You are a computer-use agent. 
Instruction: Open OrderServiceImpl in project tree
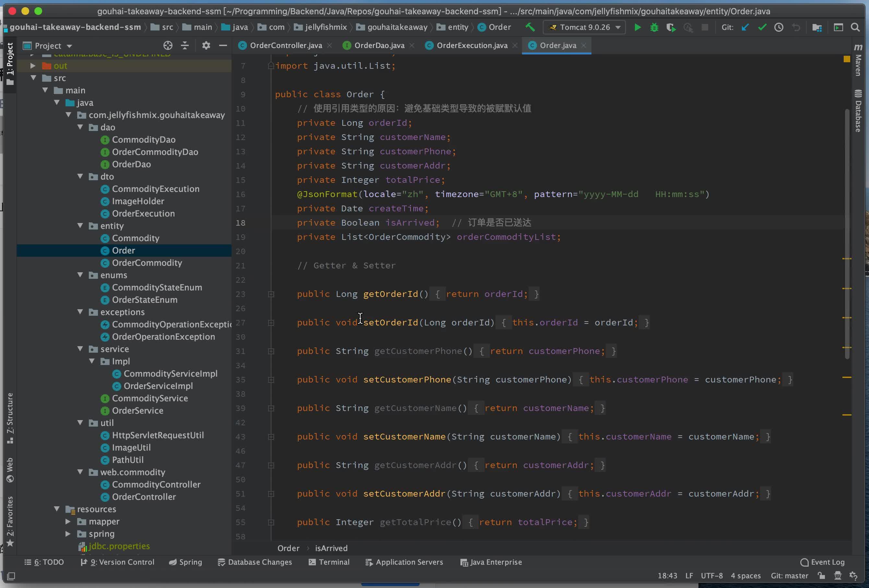(x=158, y=386)
